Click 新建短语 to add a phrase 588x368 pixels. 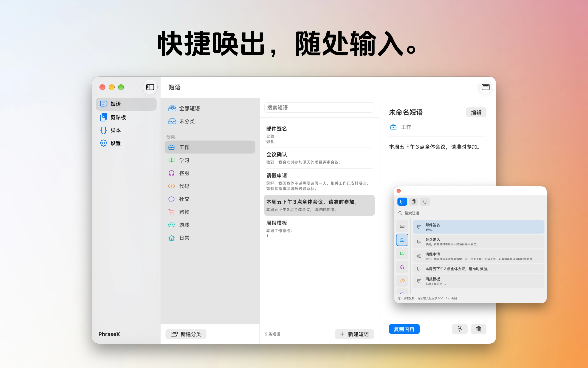[354, 334]
